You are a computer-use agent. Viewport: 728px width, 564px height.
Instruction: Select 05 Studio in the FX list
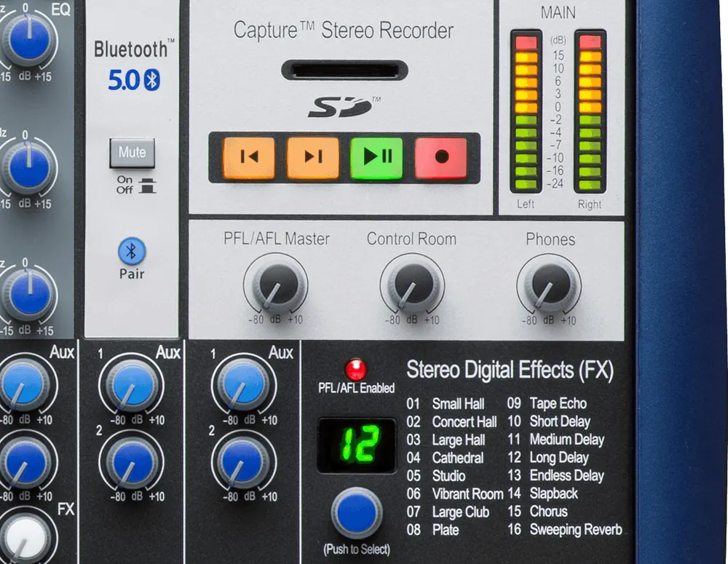tap(436, 476)
